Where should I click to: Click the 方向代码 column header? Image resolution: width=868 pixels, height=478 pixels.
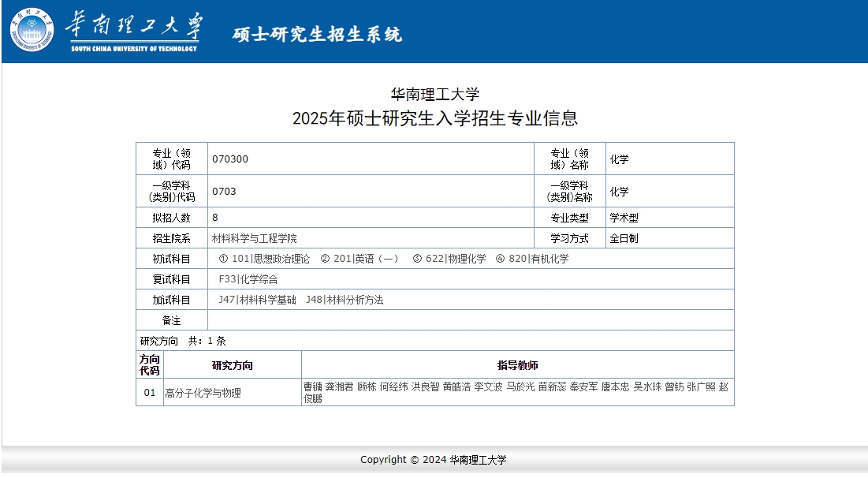tap(150, 365)
